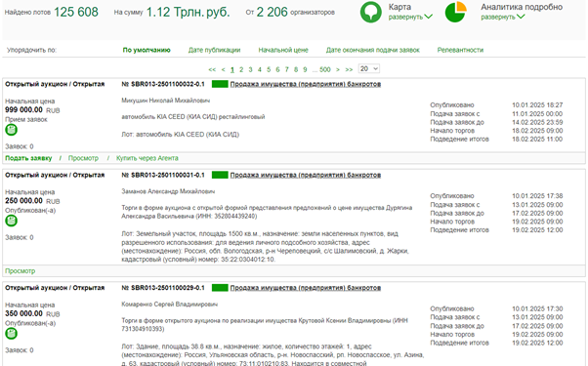Click starting price 350 000.00
588x366 pixels.
pyautogui.click(x=23, y=313)
